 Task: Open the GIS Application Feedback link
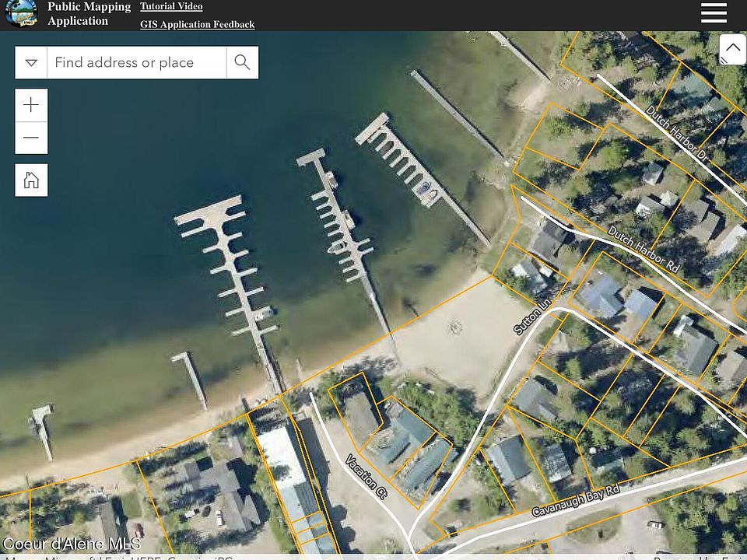coord(197,25)
